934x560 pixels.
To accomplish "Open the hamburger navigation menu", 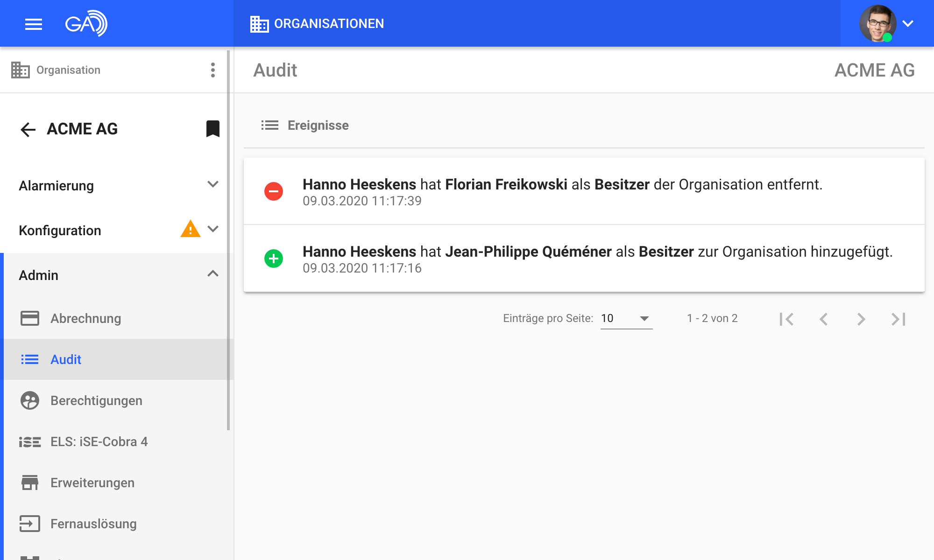I will point(34,24).
